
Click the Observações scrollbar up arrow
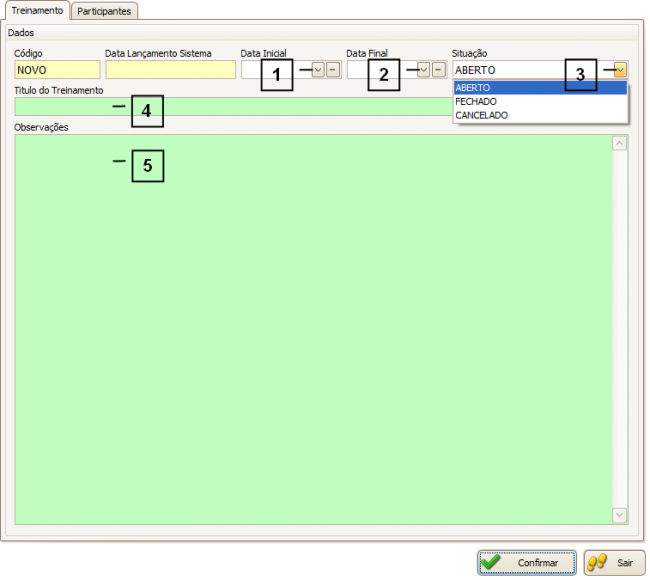coord(619,143)
